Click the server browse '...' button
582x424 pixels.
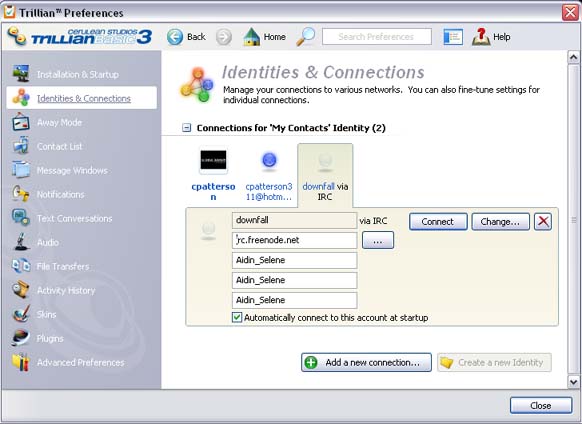tap(378, 240)
